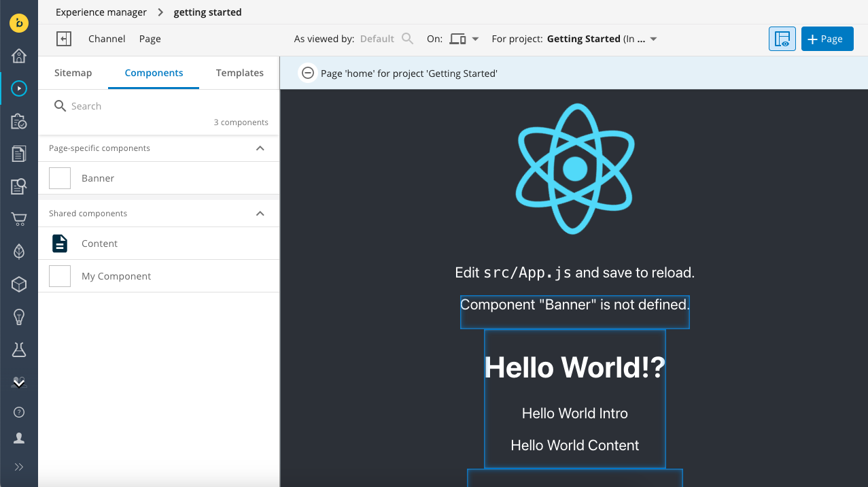868x487 pixels.
Task: Click the Hello World!? heading in the preview
Action: click(575, 367)
